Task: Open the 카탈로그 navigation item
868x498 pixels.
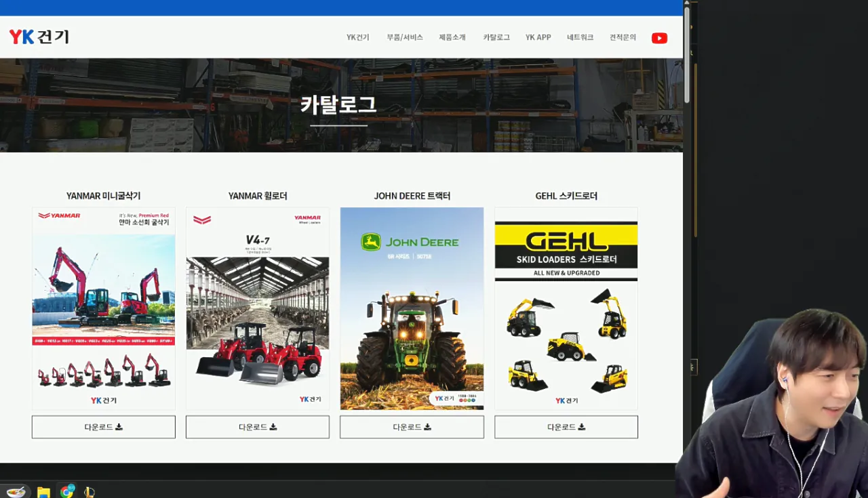Action: click(496, 37)
